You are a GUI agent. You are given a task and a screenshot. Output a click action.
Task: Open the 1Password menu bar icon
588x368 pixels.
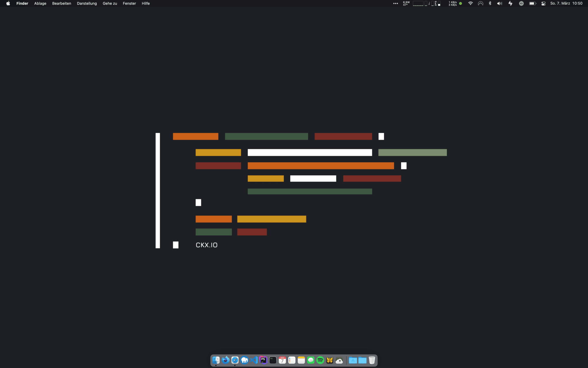[521, 3]
